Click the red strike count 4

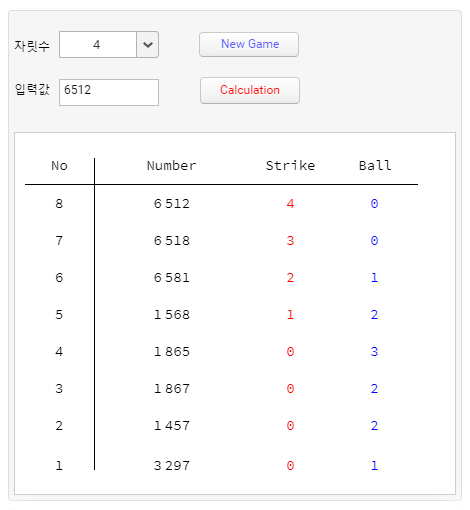(290, 204)
